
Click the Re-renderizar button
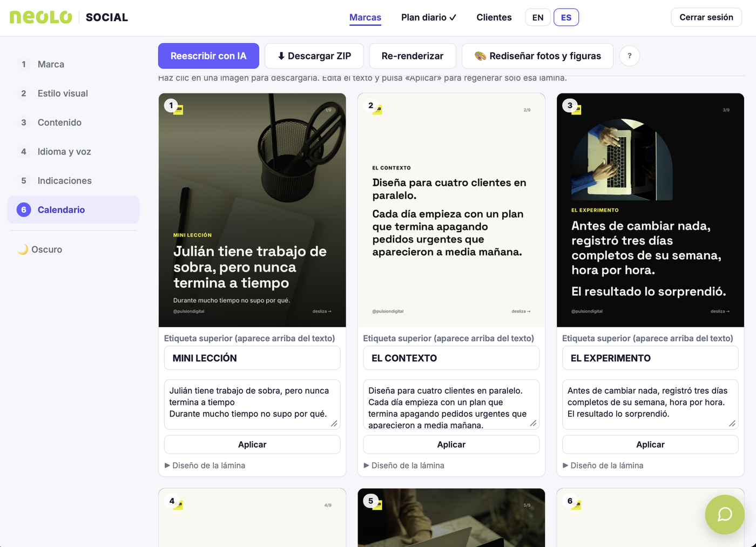coord(413,56)
